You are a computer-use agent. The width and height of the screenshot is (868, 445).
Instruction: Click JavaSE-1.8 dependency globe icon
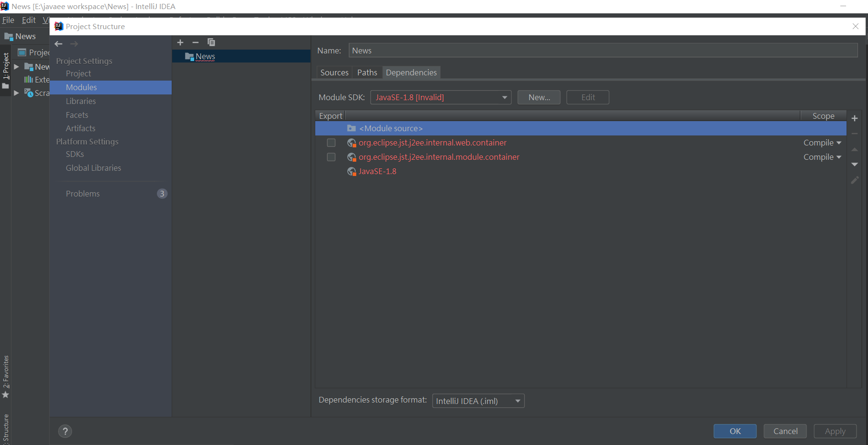coord(351,171)
